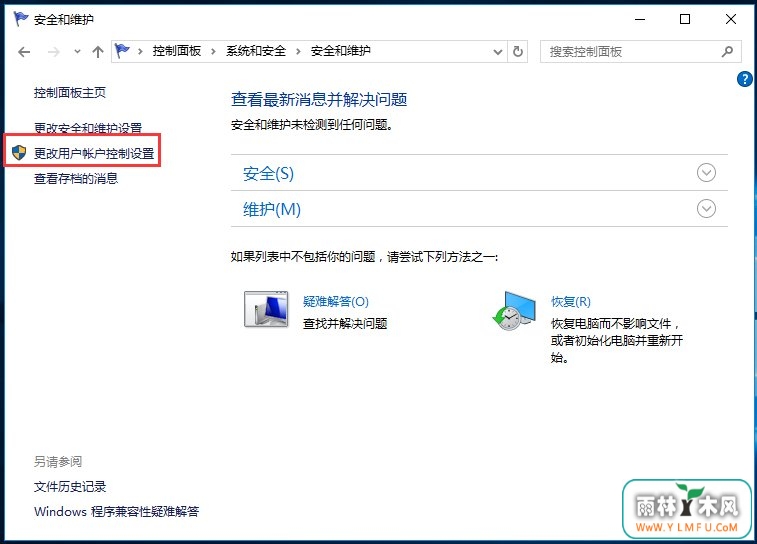The width and height of the screenshot is (757, 544).
Task: Open help via the blue question mark
Action: click(744, 79)
